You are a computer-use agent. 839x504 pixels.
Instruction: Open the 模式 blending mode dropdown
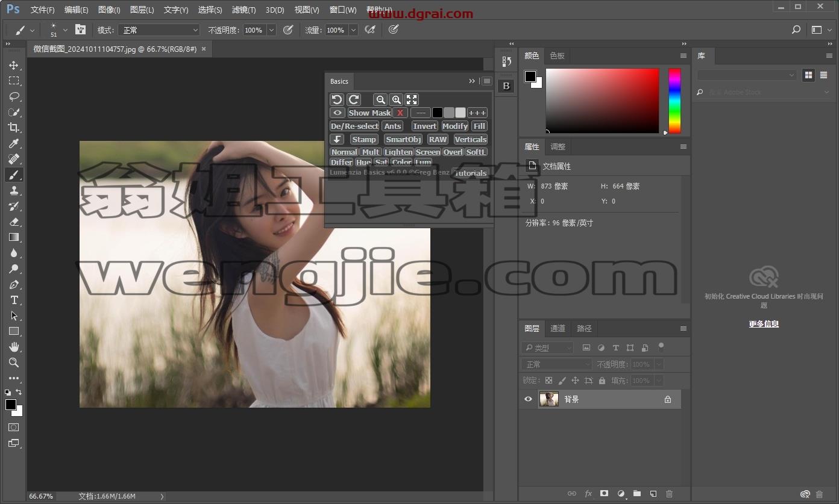pyautogui.click(x=159, y=30)
